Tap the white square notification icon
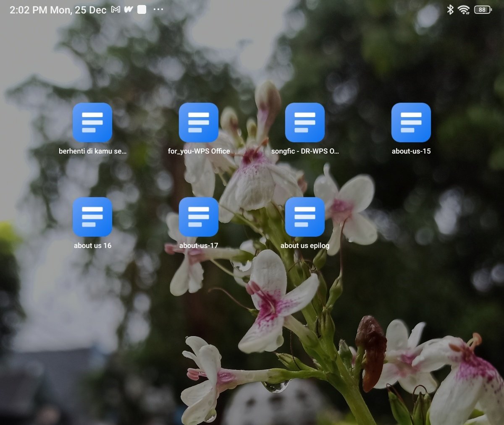 click(x=142, y=10)
